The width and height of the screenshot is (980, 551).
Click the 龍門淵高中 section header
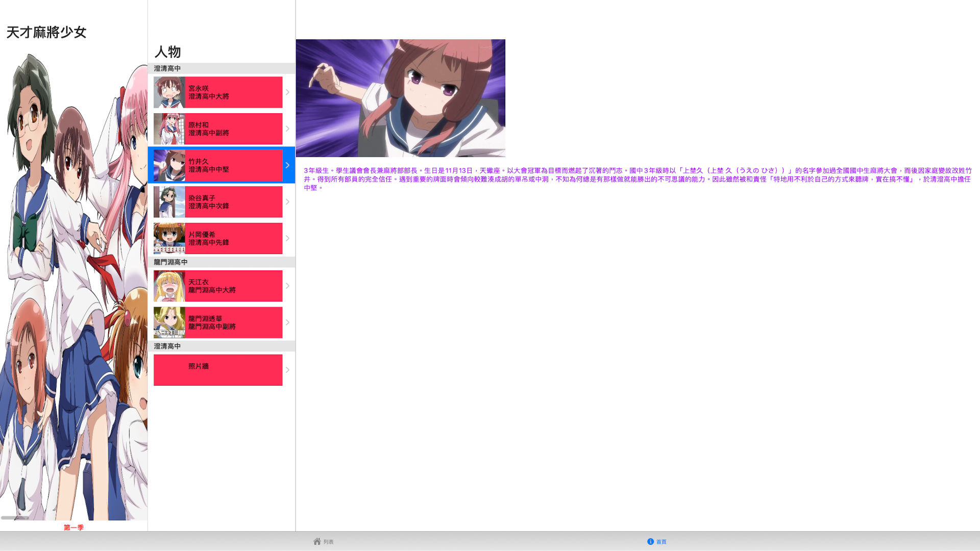[x=222, y=262]
